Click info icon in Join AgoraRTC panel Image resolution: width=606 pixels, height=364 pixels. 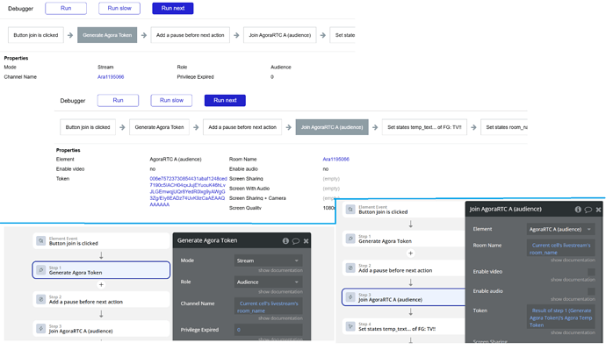578,210
